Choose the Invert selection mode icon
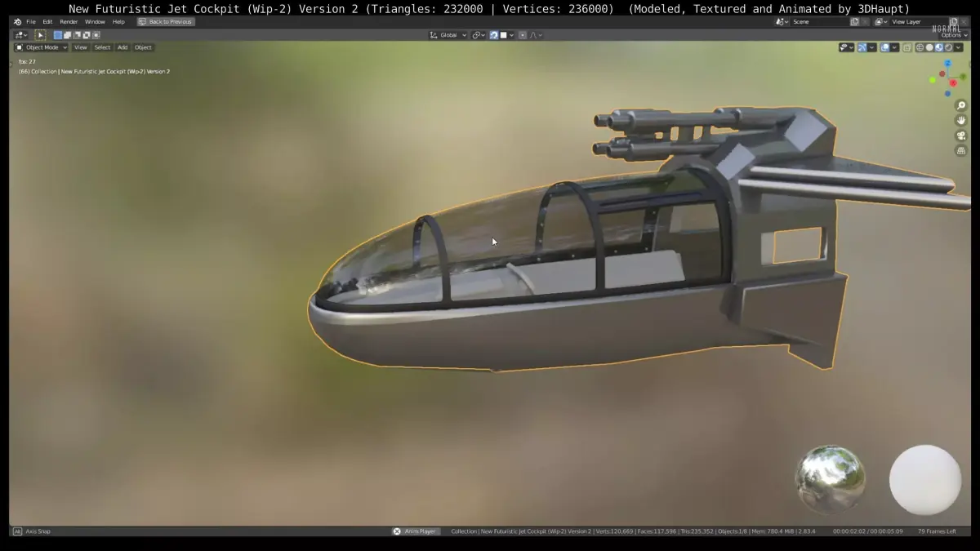Viewport: 980px width, 551px height. [x=87, y=35]
